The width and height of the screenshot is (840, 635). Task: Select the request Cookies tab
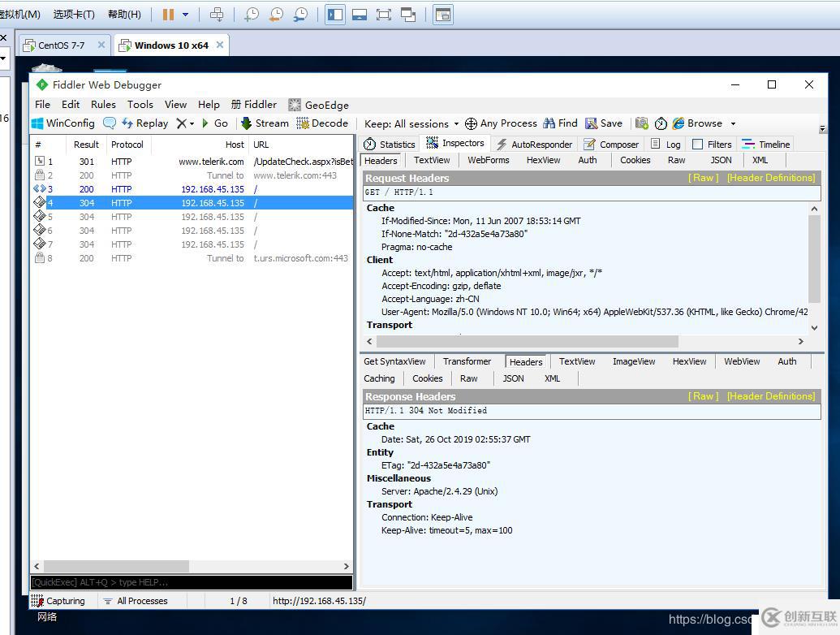click(x=635, y=160)
